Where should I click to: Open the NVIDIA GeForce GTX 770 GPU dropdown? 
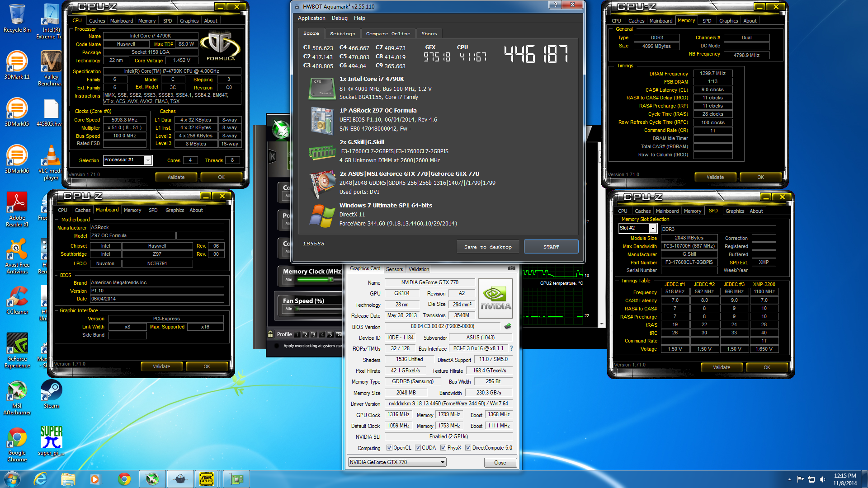click(x=397, y=462)
